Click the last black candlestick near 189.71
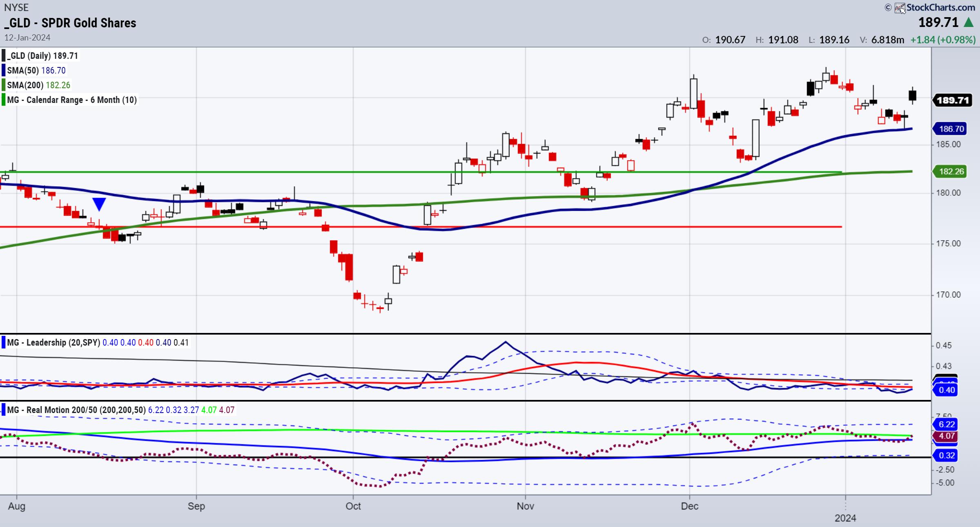This screenshot has width=980, height=527. pos(913,96)
